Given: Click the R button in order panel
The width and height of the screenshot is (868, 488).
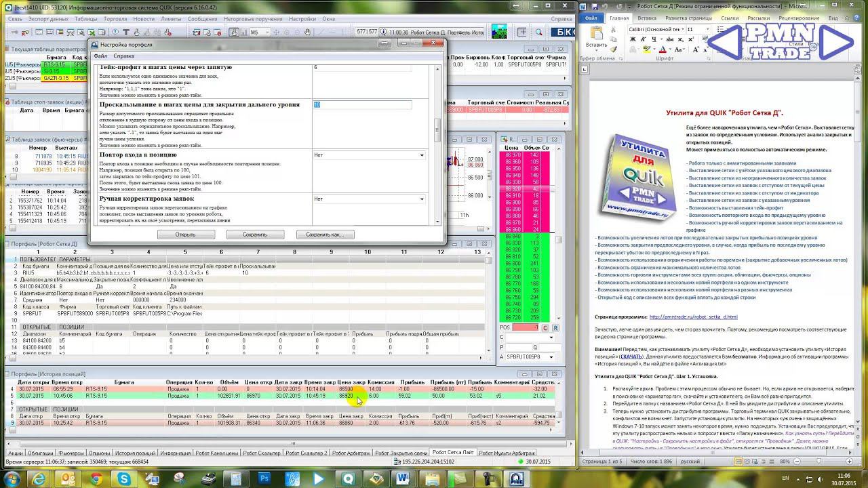Looking at the screenshot, I should [x=555, y=328].
